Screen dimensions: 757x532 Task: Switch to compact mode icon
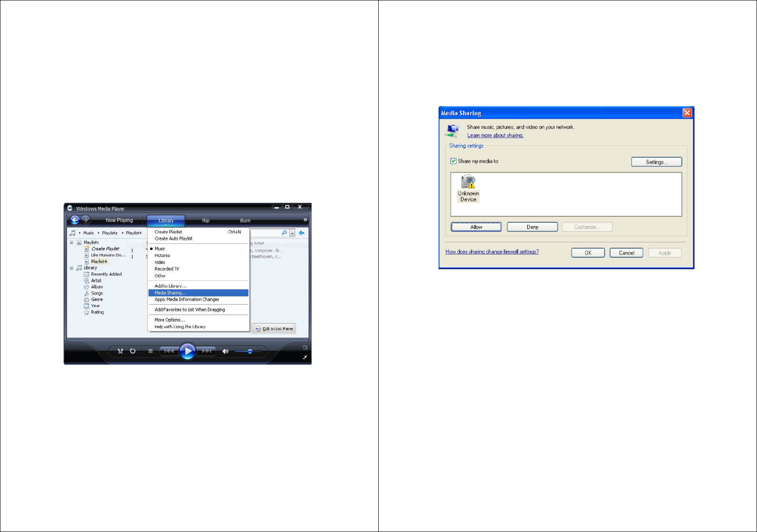pyautogui.click(x=305, y=357)
